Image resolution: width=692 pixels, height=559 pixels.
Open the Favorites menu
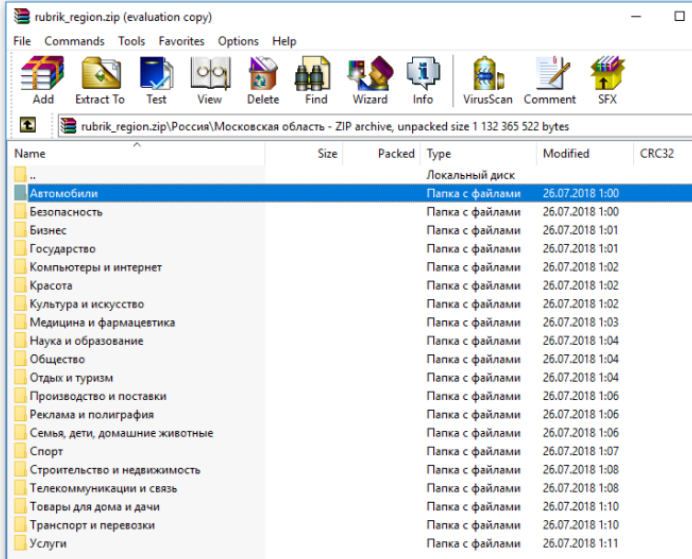click(x=181, y=41)
